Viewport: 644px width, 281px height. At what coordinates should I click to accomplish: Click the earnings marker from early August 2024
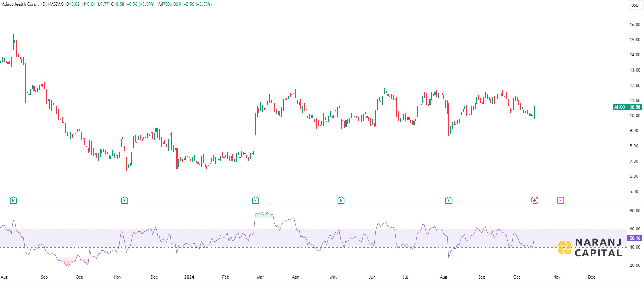pos(449,201)
